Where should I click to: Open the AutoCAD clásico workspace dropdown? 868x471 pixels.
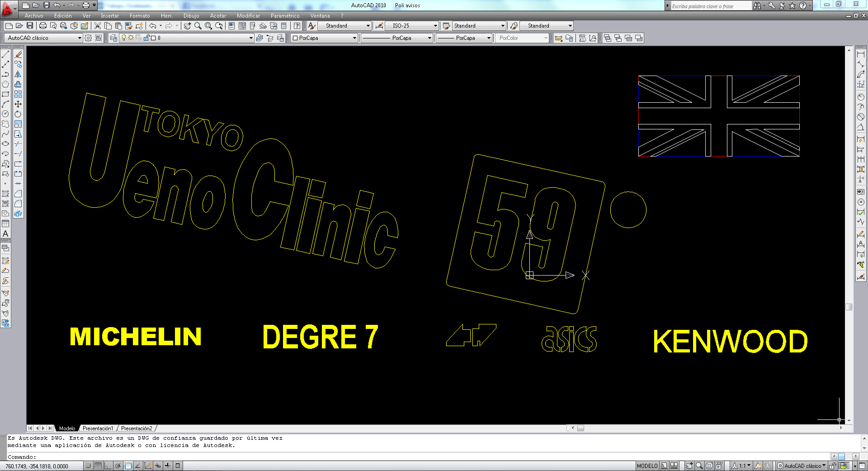(x=43, y=38)
